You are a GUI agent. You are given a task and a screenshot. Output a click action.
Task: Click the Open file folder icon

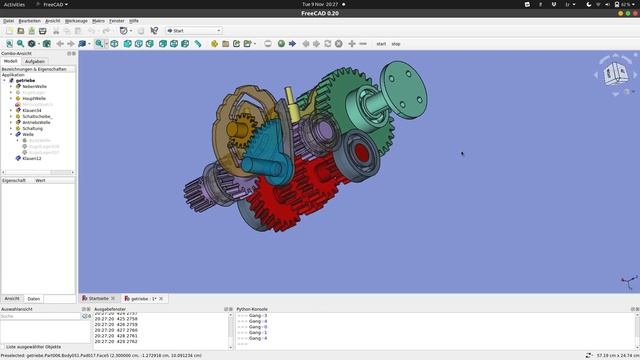tap(20, 31)
